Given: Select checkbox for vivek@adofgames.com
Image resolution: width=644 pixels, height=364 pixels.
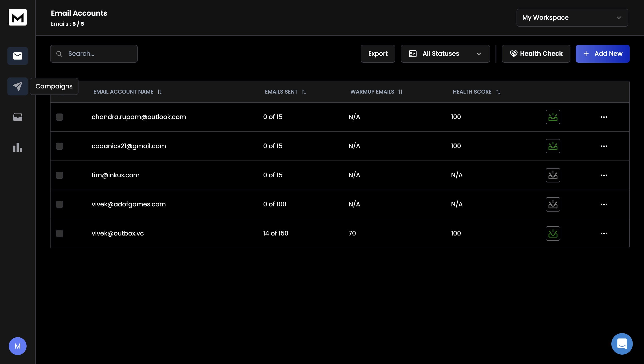Looking at the screenshot, I should pyautogui.click(x=59, y=204).
